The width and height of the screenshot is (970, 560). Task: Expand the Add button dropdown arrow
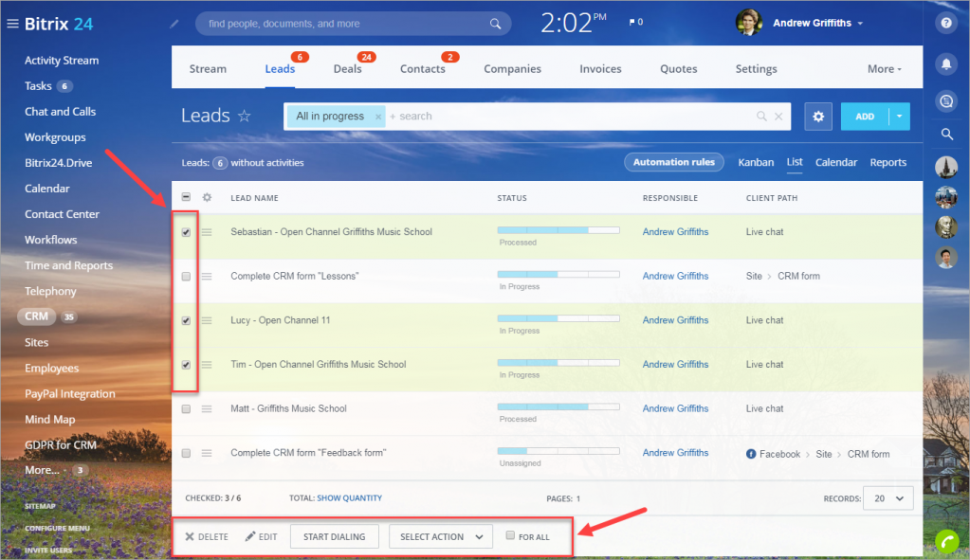pos(900,117)
